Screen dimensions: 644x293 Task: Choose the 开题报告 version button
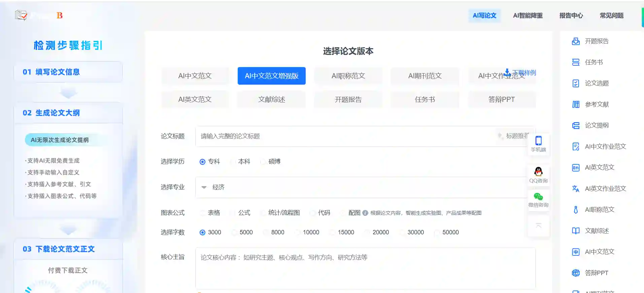click(348, 99)
